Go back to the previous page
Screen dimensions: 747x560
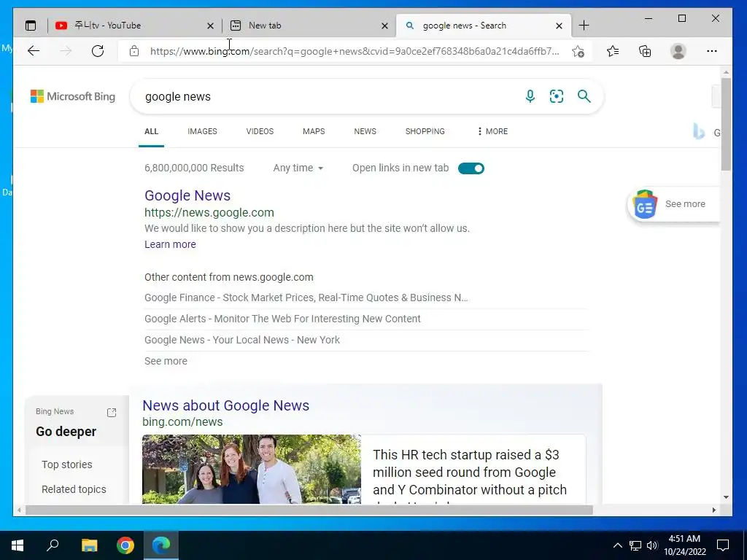coord(34,51)
